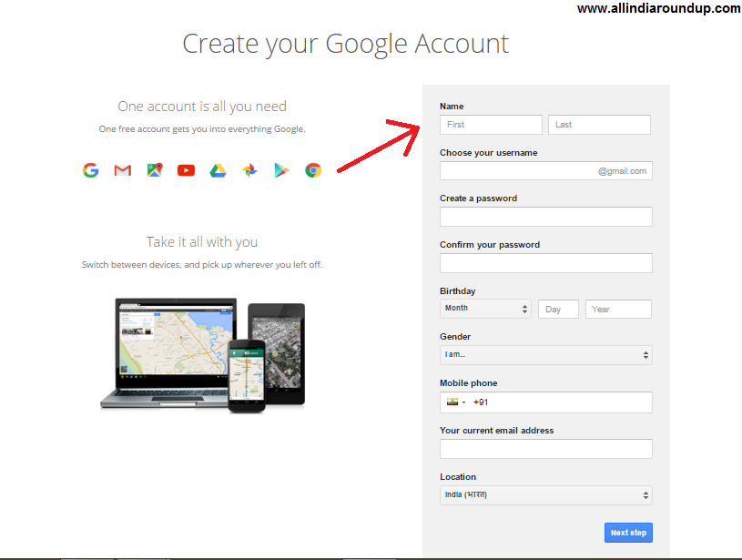Image resolution: width=742 pixels, height=560 pixels.
Task: Click the Confirm your password field
Action: point(546,263)
